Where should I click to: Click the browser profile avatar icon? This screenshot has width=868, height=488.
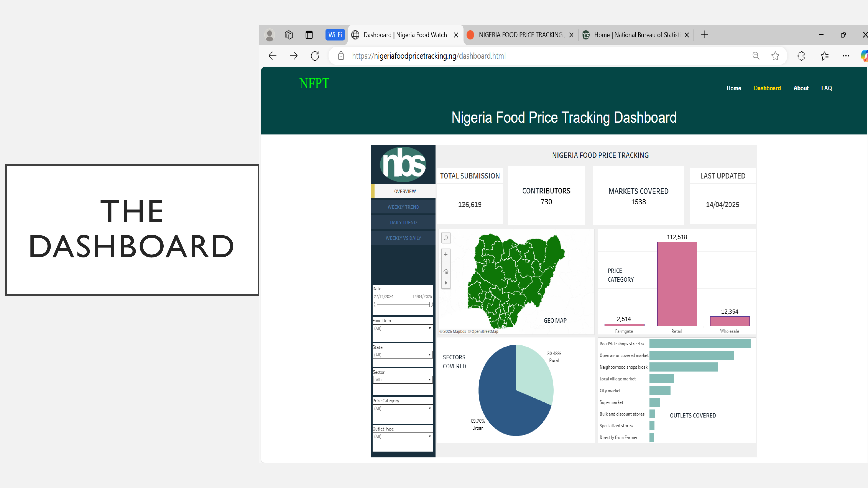point(270,35)
